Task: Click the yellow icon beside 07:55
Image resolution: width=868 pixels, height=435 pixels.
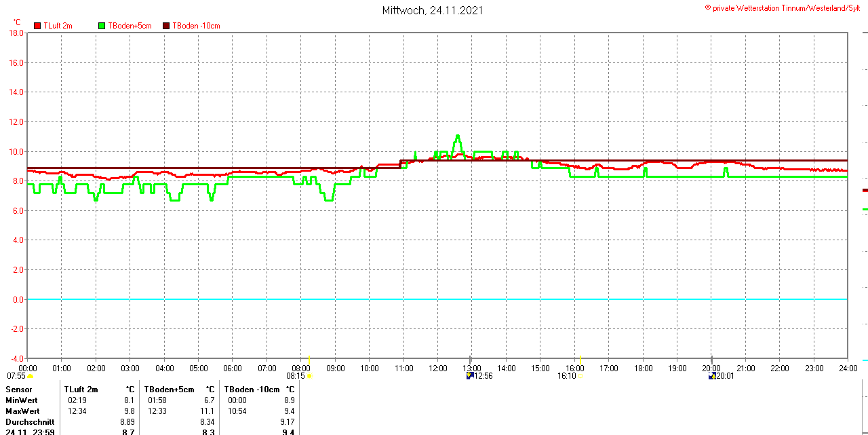Action: pyautogui.click(x=30, y=376)
